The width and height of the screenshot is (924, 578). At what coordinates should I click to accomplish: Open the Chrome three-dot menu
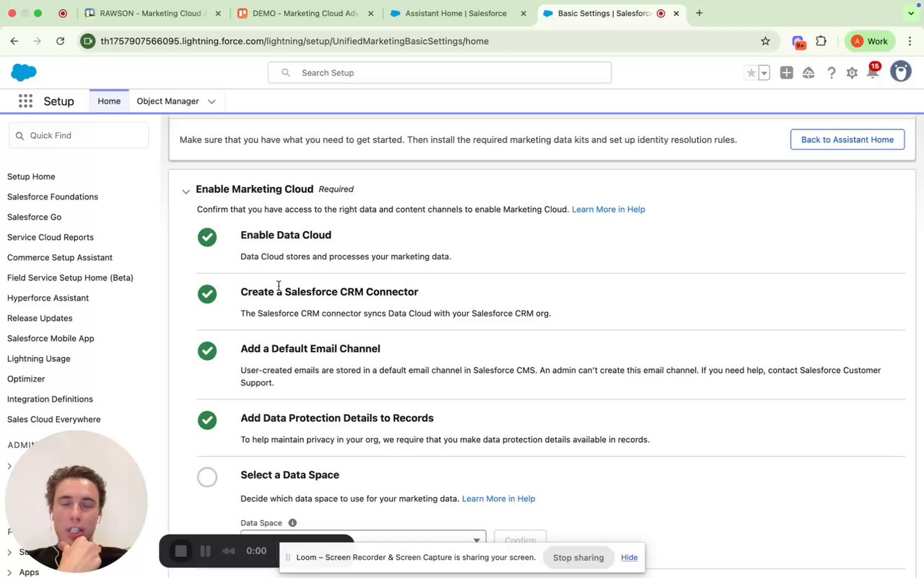pos(910,41)
